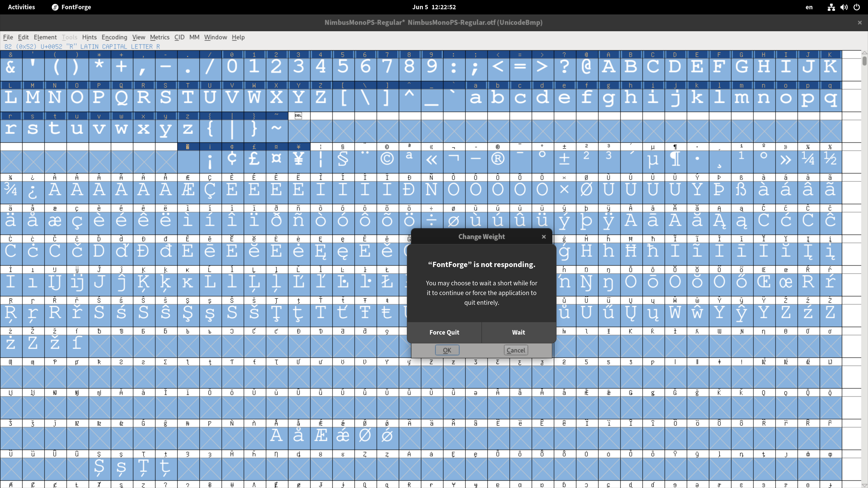Image resolution: width=868 pixels, height=488 pixels.
Task: Select the capital OE ligature glyph cell
Action: (764, 282)
